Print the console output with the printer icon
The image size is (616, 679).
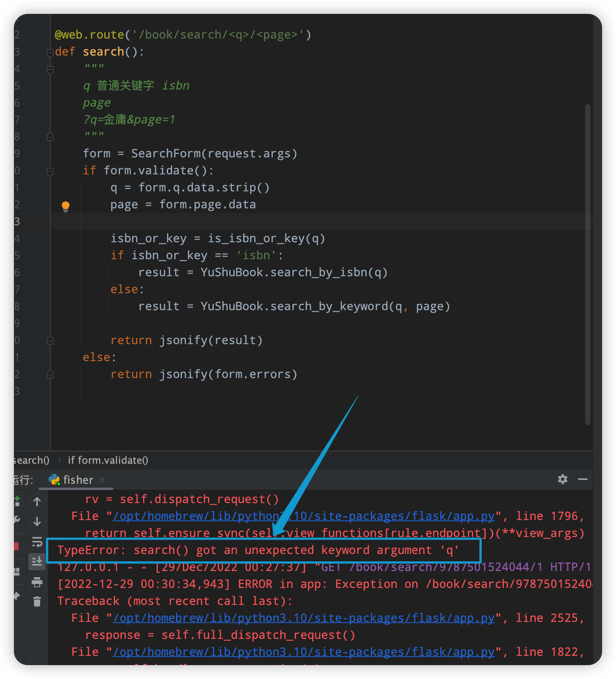(x=37, y=582)
